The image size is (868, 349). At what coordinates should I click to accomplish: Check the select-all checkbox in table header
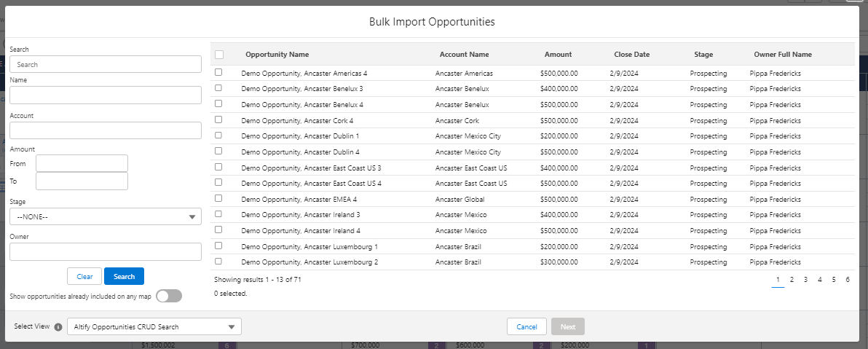(219, 55)
